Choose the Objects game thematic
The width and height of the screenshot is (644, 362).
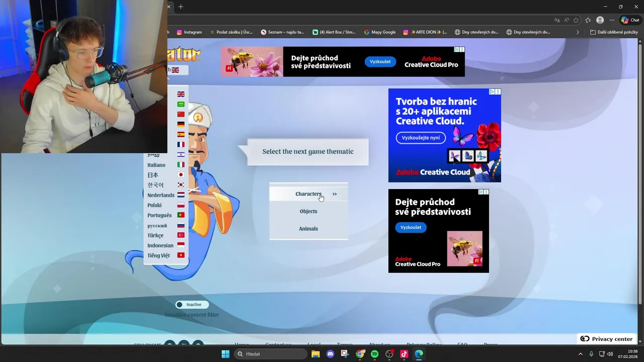point(308,211)
